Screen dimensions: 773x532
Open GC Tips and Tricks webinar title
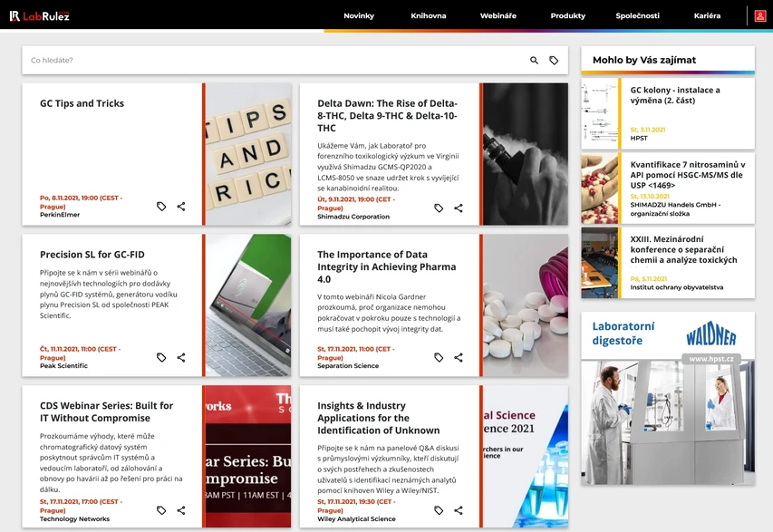(82, 103)
